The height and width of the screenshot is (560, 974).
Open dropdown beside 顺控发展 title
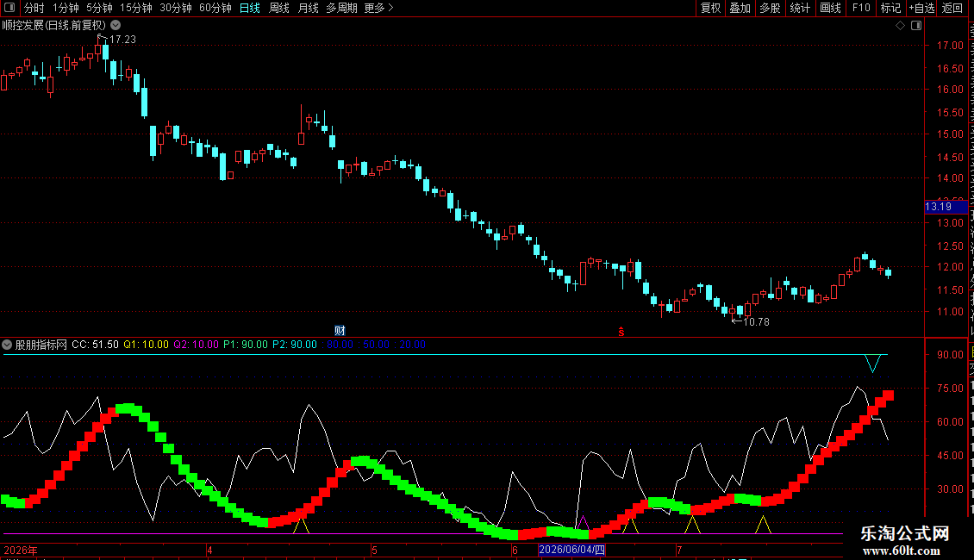click(116, 25)
